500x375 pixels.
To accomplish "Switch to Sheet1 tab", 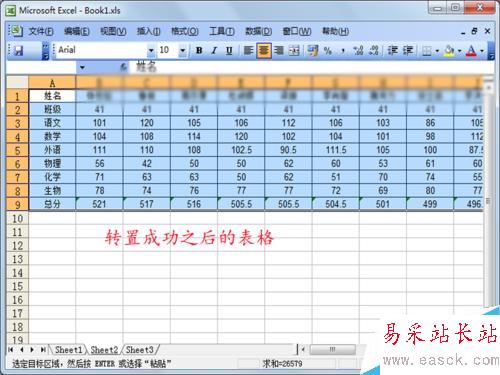I will (x=68, y=350).
